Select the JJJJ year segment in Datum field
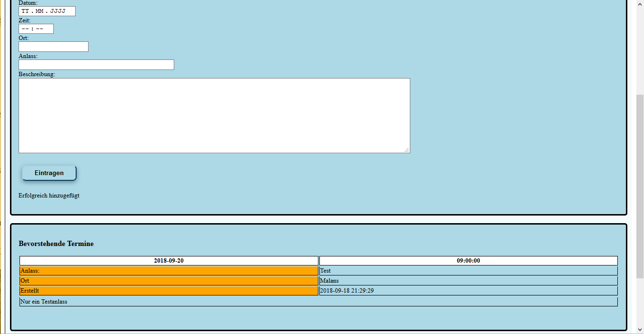 (x=58, y=11)
